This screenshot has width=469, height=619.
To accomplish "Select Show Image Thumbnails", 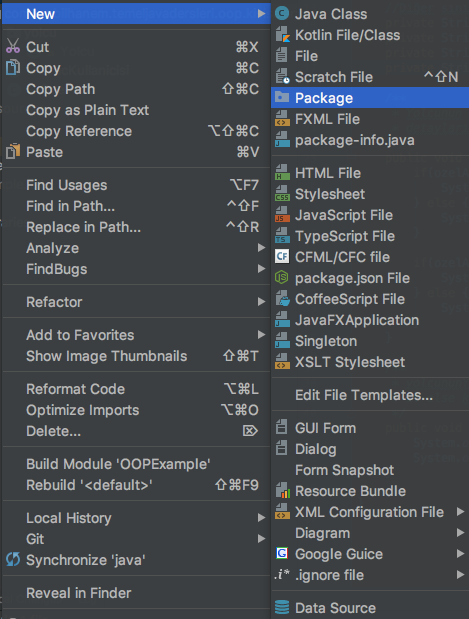I will click(136, 356).
